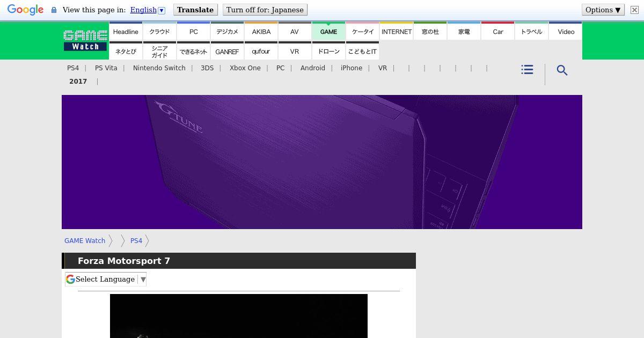Go to Xbox One category link
644x338 pixels.
pos(245,68)
